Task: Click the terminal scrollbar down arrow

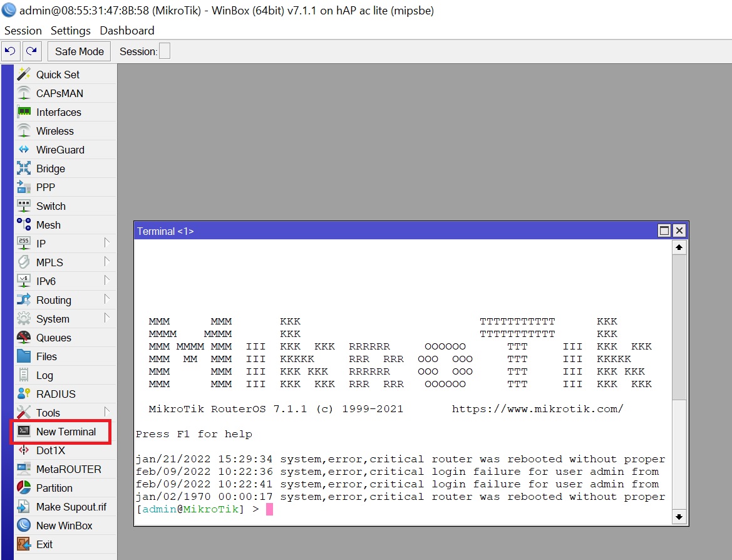Action: coord(679,517)
